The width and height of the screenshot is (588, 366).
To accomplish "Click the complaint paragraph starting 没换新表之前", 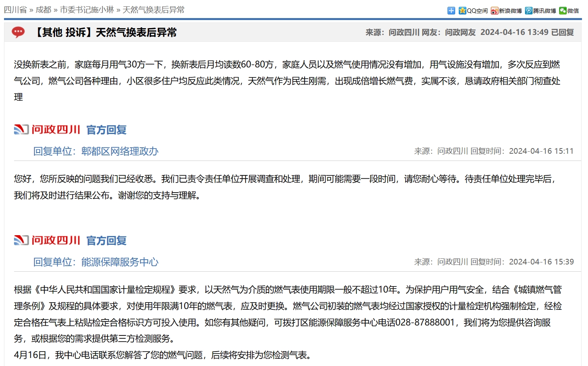I will pyautogui.click(x=287, y=81).
